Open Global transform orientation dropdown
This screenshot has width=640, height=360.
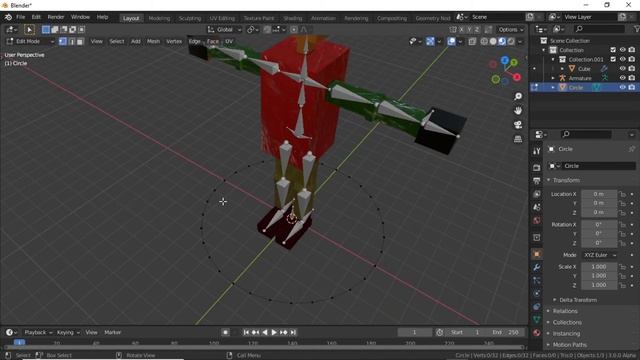224,29
